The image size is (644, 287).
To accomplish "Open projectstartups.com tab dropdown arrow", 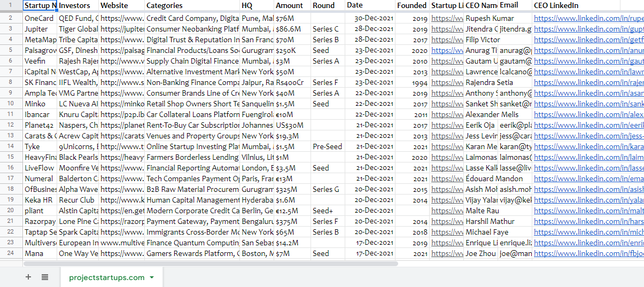I will point(152,277).
